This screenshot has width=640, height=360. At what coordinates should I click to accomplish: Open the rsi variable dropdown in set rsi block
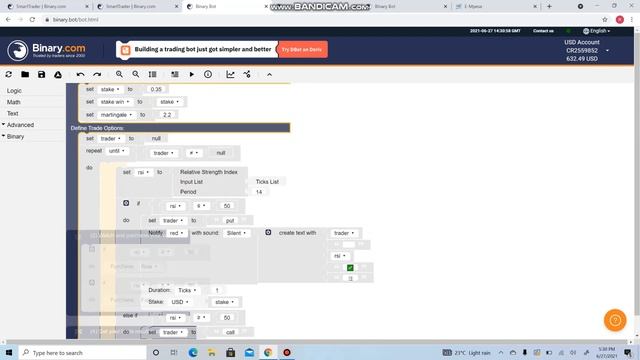click(x=143, y=172)
